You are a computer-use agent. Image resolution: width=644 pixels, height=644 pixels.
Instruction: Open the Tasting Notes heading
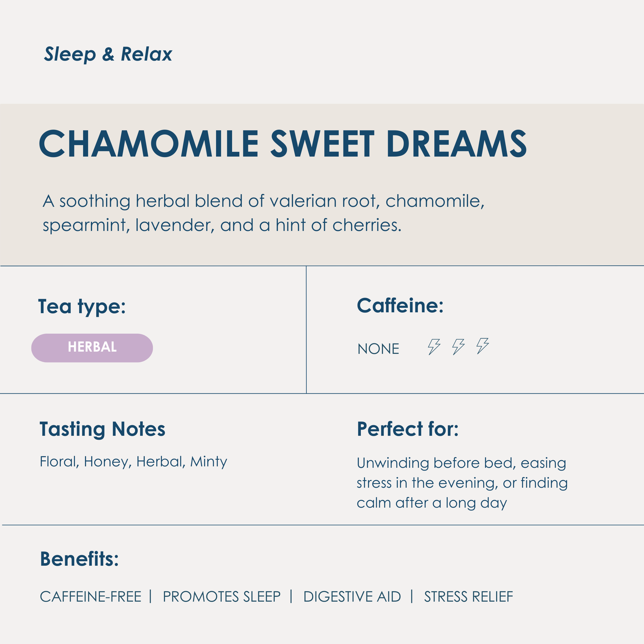click(102, 429)
